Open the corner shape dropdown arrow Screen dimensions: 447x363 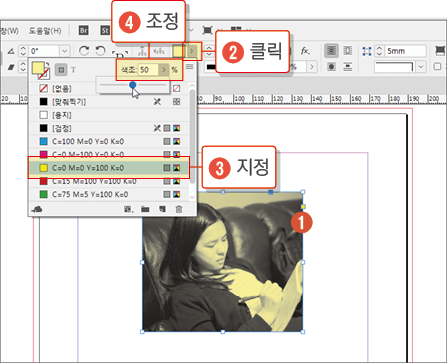[421, 67]
